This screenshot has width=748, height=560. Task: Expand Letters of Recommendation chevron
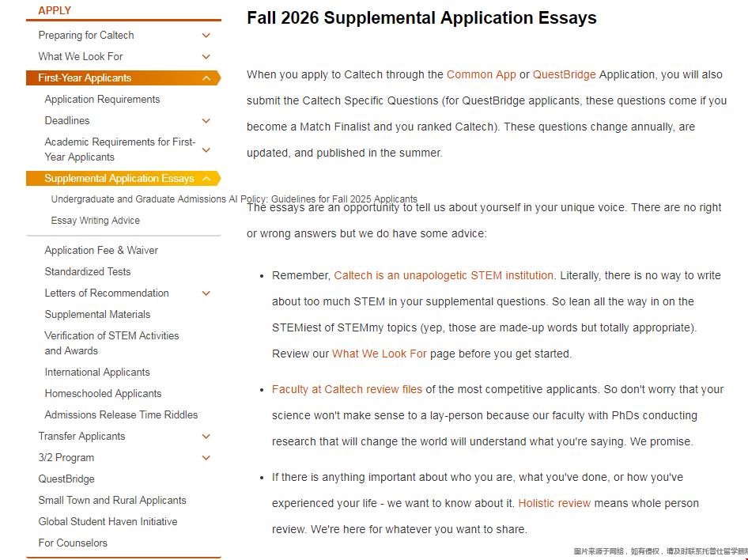pyautogui.click(x=206, y=293)
